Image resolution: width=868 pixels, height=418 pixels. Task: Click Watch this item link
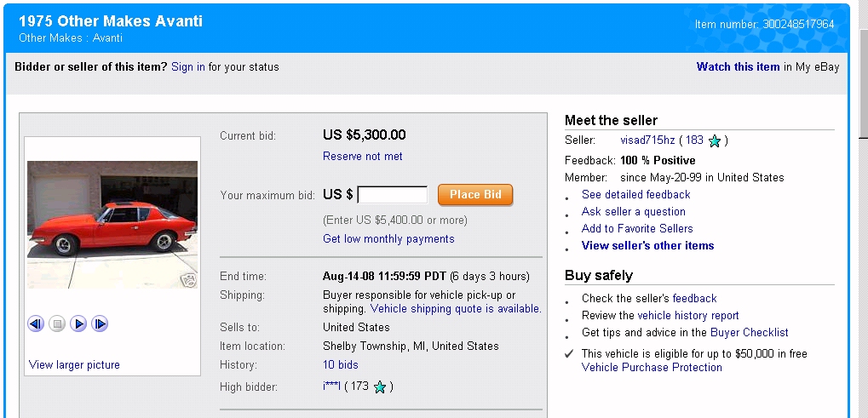tap(738, 67)
